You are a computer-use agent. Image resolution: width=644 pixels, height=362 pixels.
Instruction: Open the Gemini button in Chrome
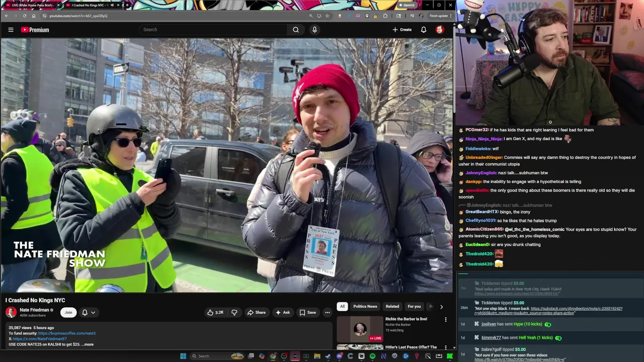(x=406, y=5)
